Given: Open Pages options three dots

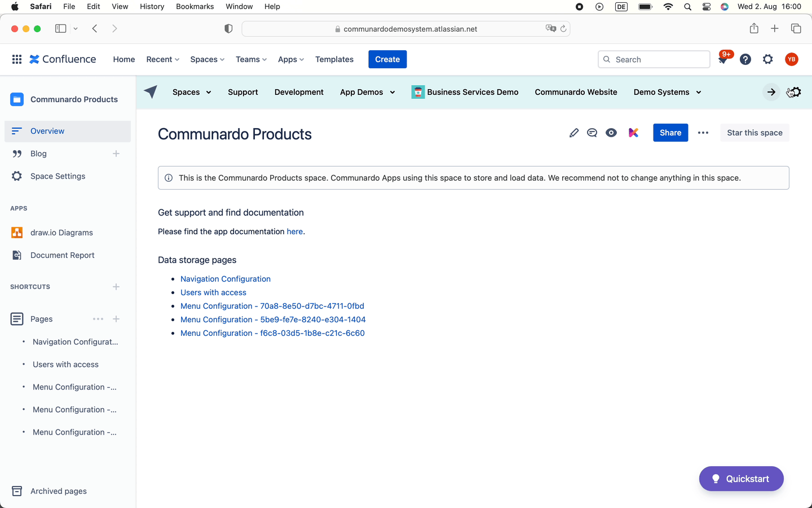Looking at the screenshot, I should (x=98, y=319).
